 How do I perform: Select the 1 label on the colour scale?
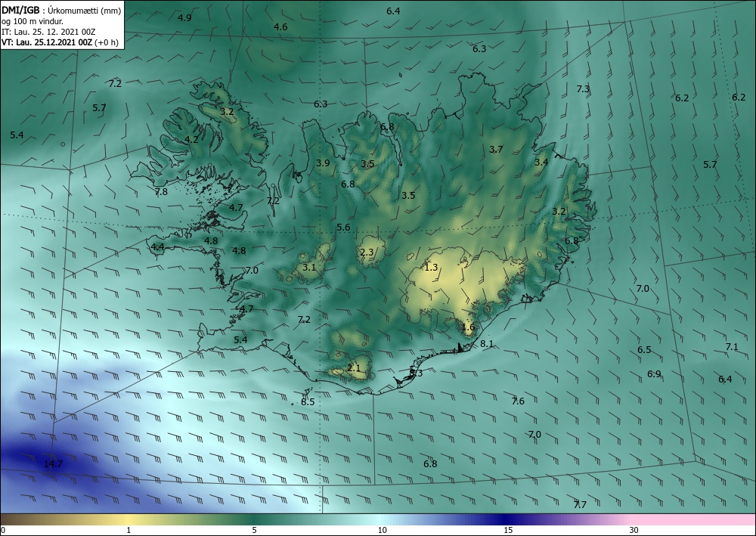129,531
